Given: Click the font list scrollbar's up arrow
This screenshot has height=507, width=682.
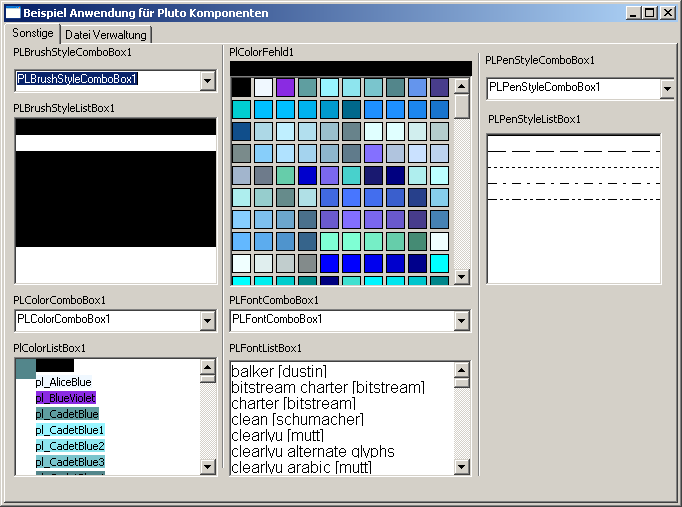Looking at the screenshot, I should (x=461, y=368).
